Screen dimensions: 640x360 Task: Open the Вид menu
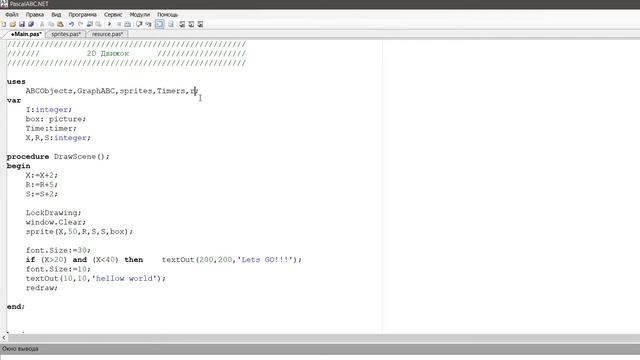point(56,15)
